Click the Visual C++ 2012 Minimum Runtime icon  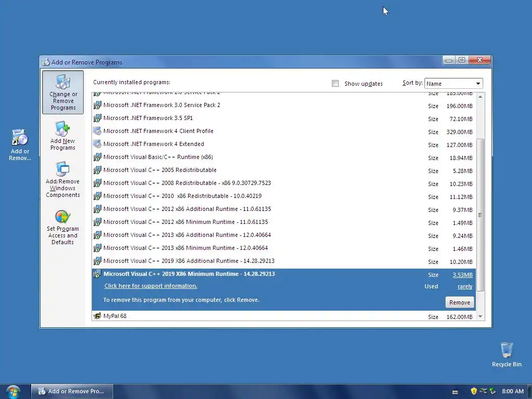97,222
